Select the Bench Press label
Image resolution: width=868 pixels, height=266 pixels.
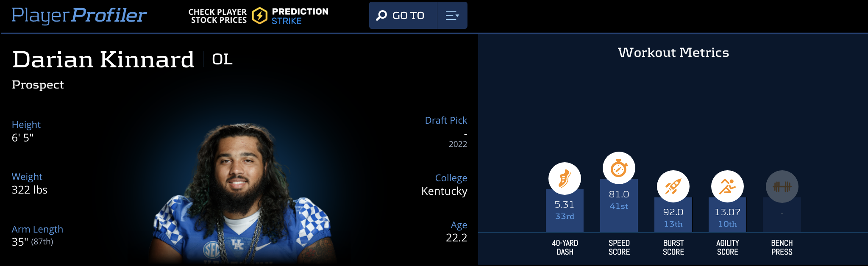tap(782, 247)
